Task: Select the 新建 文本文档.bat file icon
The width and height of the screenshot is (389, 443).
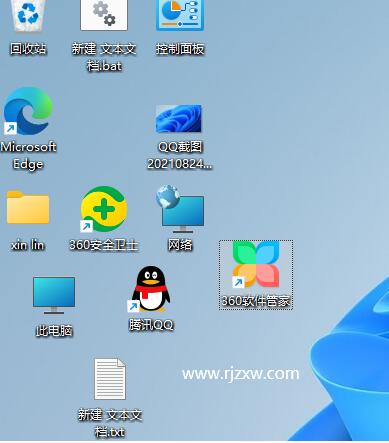Action: [x=104, y=15]
